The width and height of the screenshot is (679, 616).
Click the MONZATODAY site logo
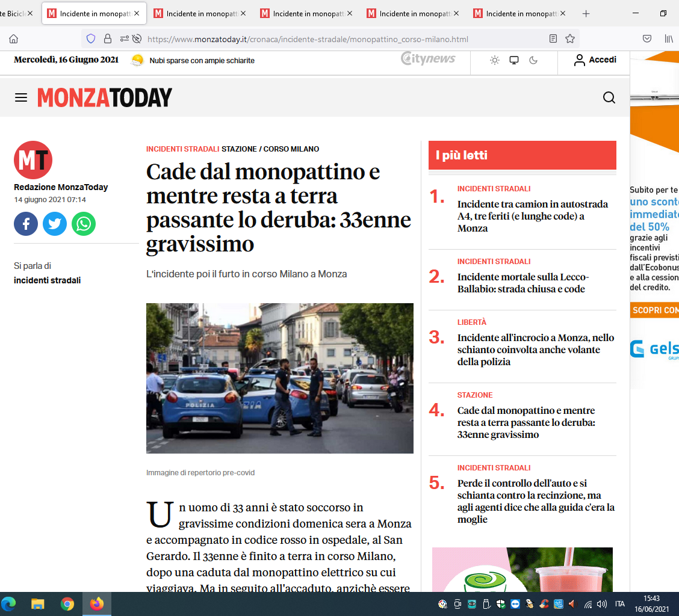[105, 97]
